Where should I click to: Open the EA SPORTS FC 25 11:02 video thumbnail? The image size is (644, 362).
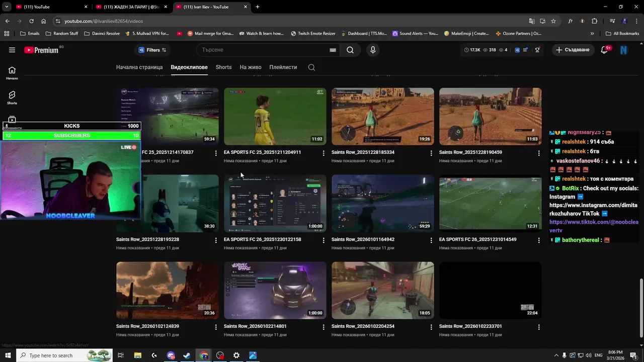pos(275,117)
